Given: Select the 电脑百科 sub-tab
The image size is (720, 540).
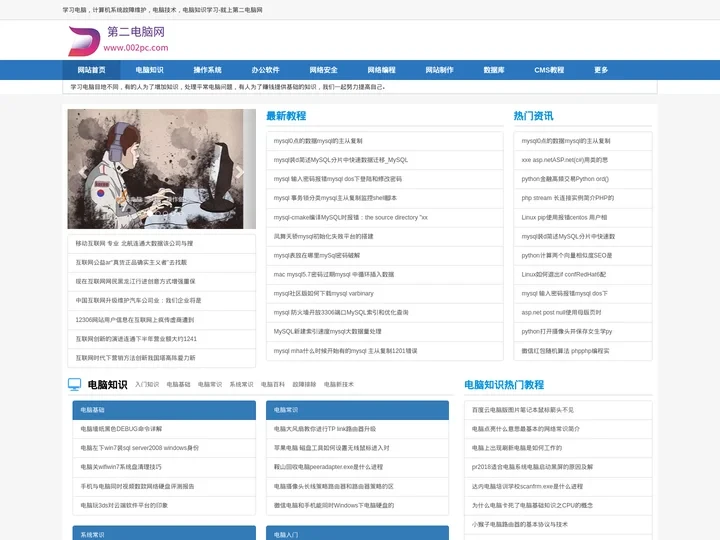Looking at the screenshot, I should click(x=273, y=384).
